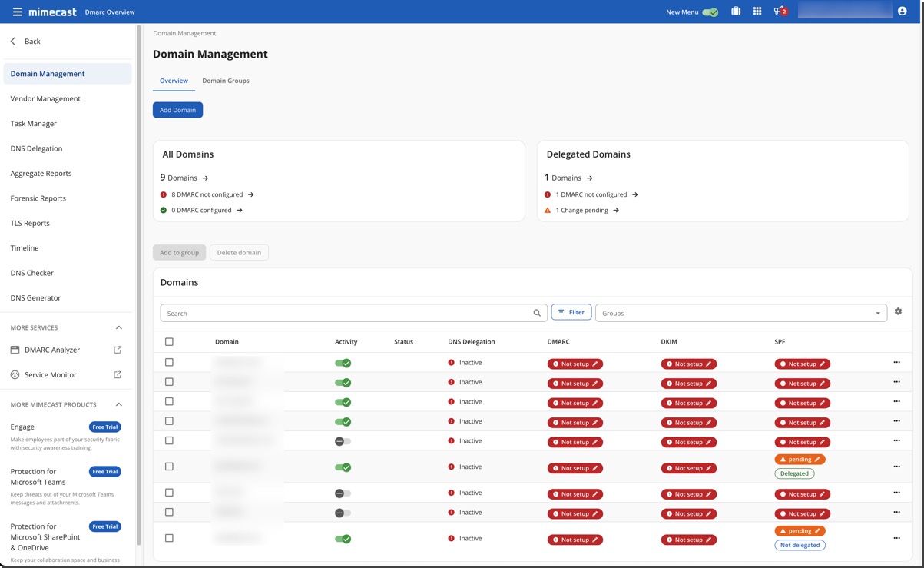Edit DKIM Not setup in Not delegated row

tap(709, 540)
